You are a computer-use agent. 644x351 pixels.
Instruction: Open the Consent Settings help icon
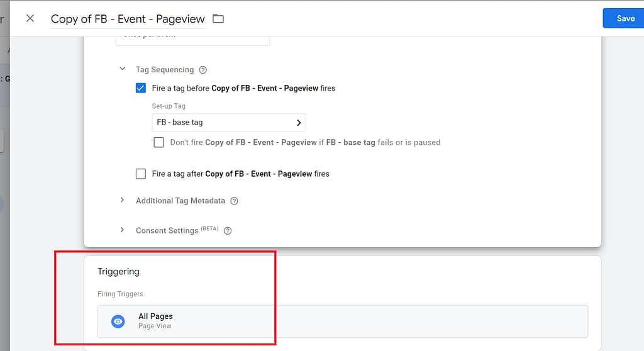(228, 231)
